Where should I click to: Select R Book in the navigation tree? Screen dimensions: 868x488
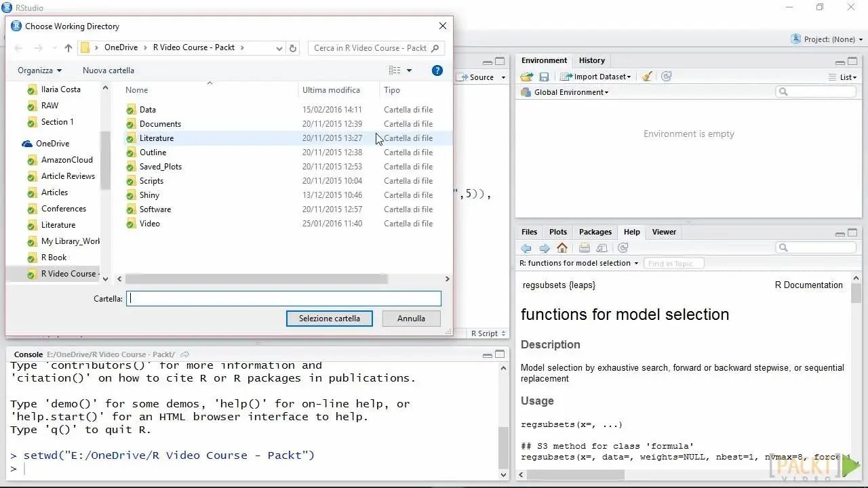tap(54, 258)
